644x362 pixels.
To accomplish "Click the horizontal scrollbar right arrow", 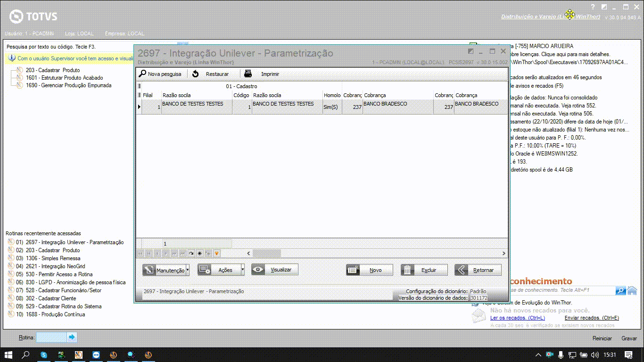I will [x=504, y=254].
